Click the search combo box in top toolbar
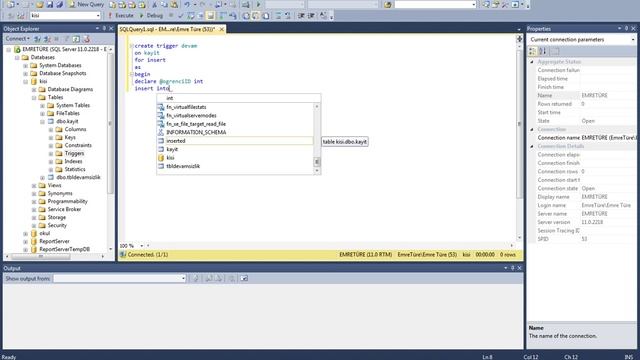640x360 pixels. tap(435, 4)
